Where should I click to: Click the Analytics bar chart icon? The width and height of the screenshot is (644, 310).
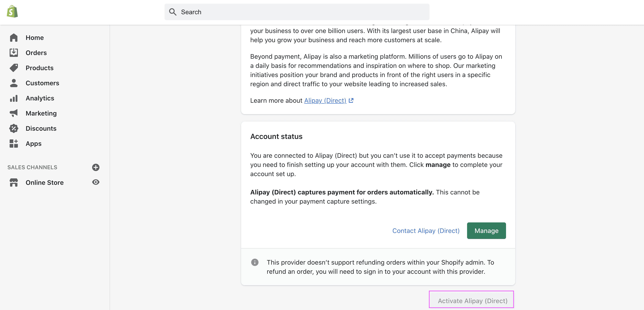point(14,98)
